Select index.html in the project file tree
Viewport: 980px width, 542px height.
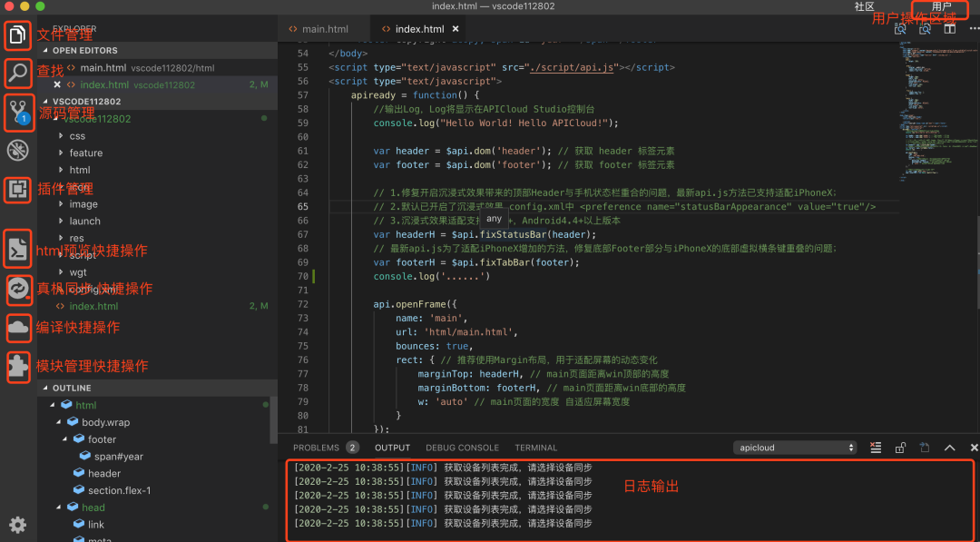click(x=158, y=306)
